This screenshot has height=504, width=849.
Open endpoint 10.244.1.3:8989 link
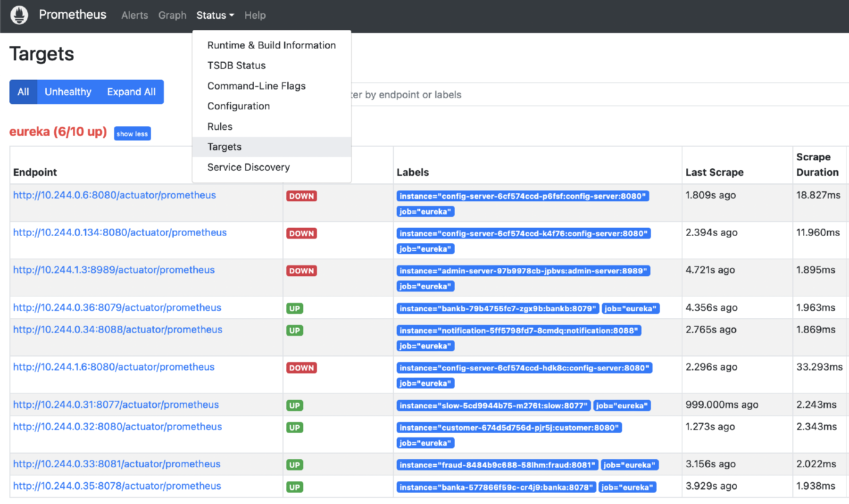coord(114,270)
